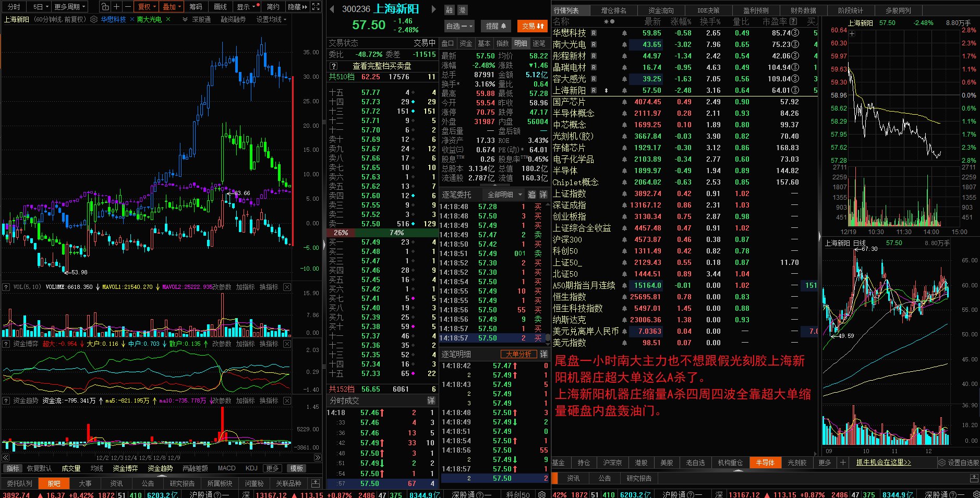The height and width of the screenshot is (498, 980).
Task: Open 更多周期 dropdown
Action: pyautogui.click(x=69, y=7)
